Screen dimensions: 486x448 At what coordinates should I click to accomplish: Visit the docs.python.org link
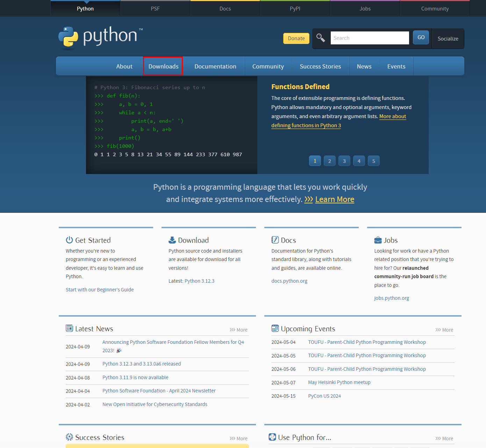290,281
